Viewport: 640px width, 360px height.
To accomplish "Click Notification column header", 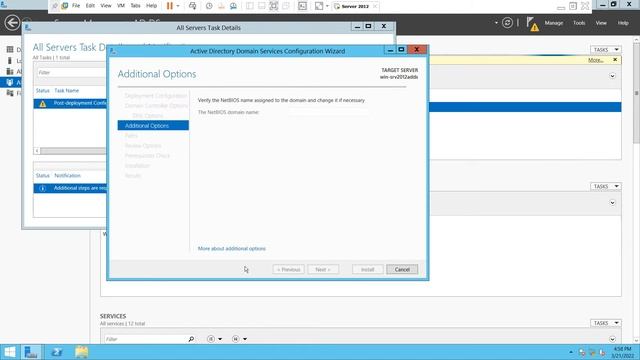I will 67,176.
